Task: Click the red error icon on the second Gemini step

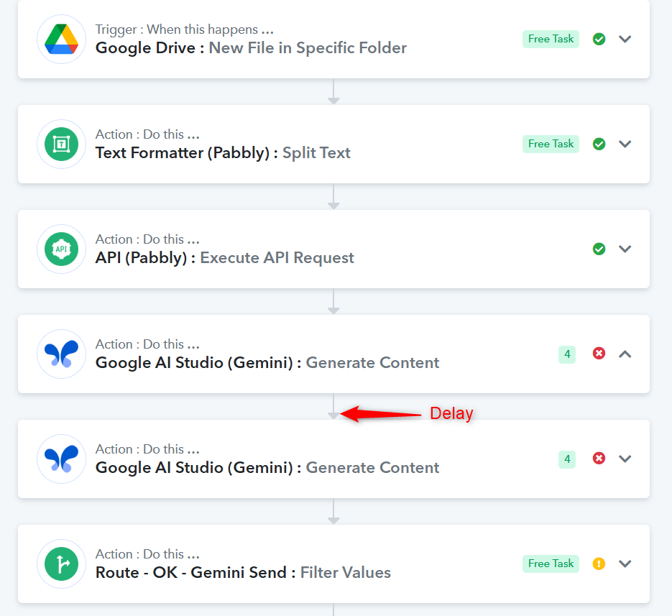Action: click(x=599, y=459)
